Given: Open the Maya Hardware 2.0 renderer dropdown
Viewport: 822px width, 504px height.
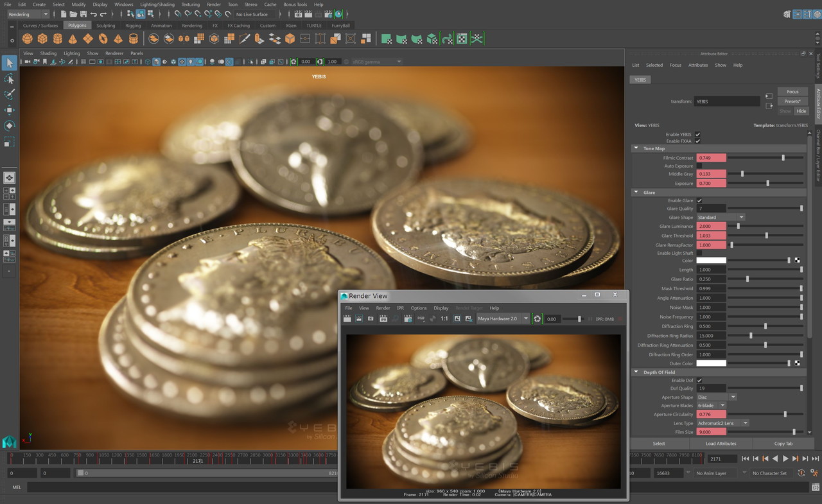Looking at the screenshot, I should click(503, 318).
